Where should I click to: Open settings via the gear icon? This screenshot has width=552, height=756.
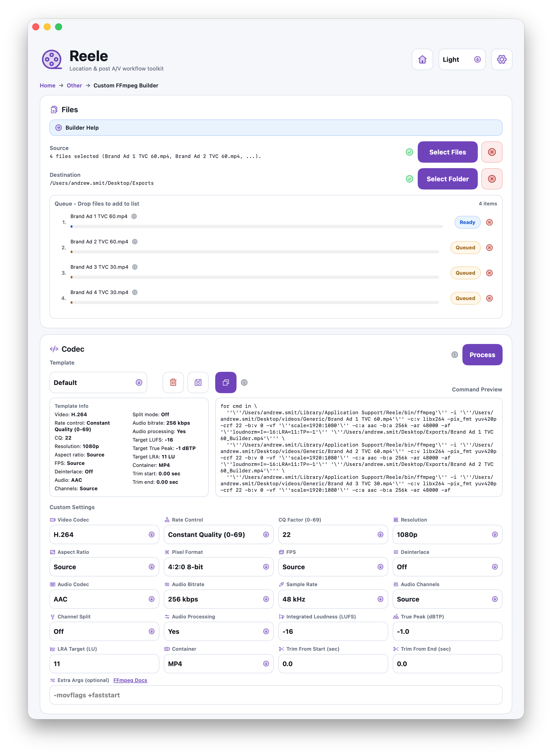click(x=502, y=60)
